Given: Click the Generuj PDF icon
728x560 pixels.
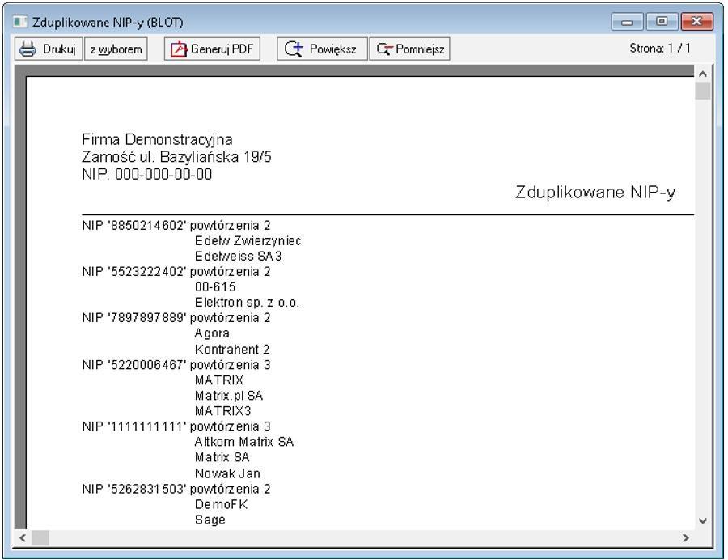Looking at the screenshot, I should pos(179,49).
